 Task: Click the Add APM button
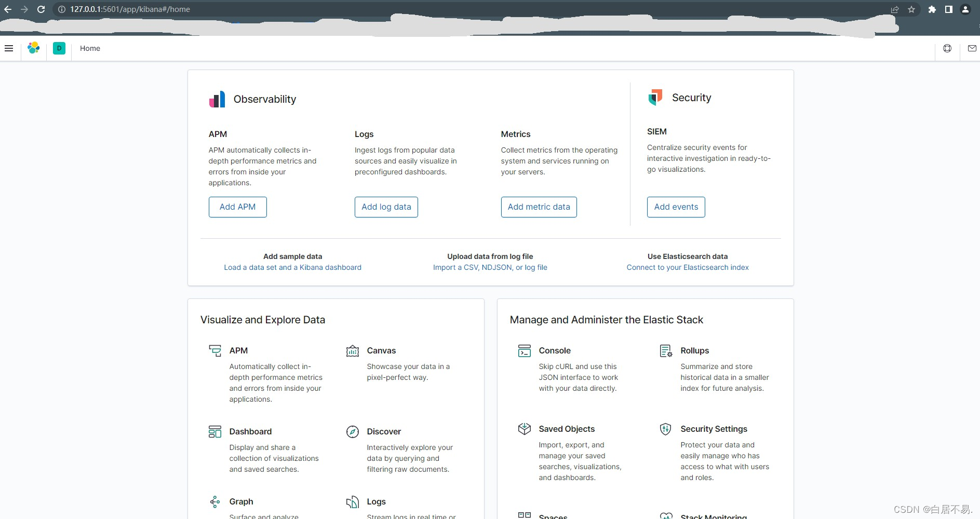[238, 207]
